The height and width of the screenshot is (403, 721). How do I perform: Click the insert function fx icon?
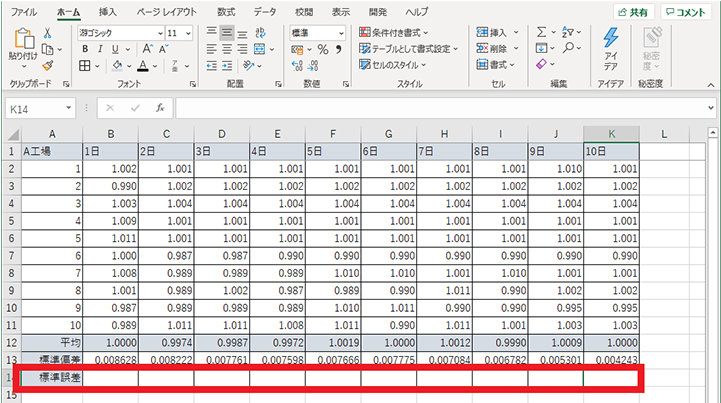coord(160,108)
